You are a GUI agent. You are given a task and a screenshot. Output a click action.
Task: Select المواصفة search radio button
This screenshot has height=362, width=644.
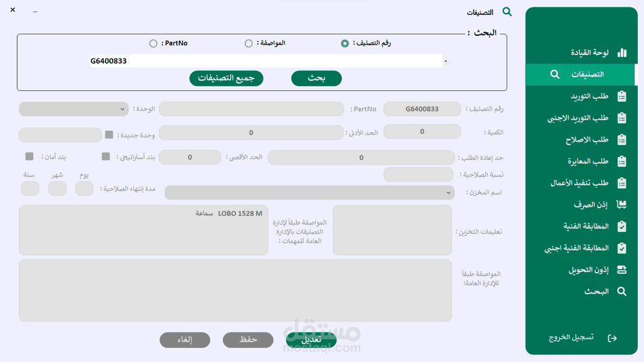249,43
